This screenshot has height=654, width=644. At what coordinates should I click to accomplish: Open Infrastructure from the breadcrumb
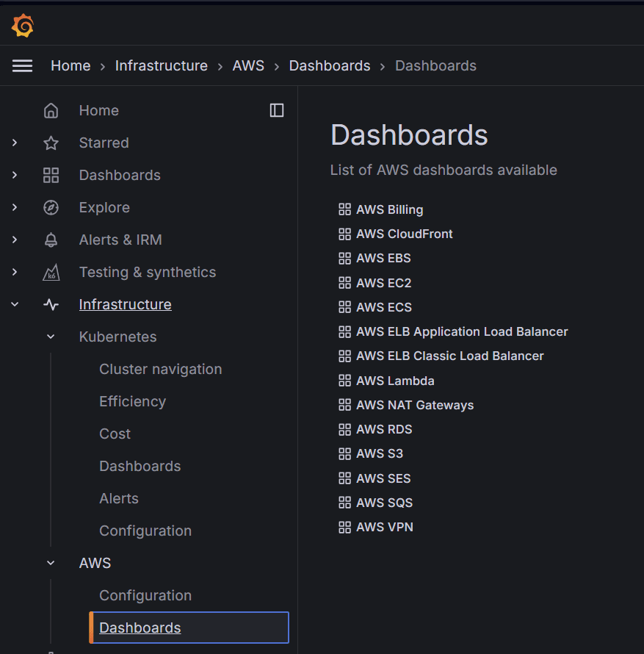tap(161, 65)
